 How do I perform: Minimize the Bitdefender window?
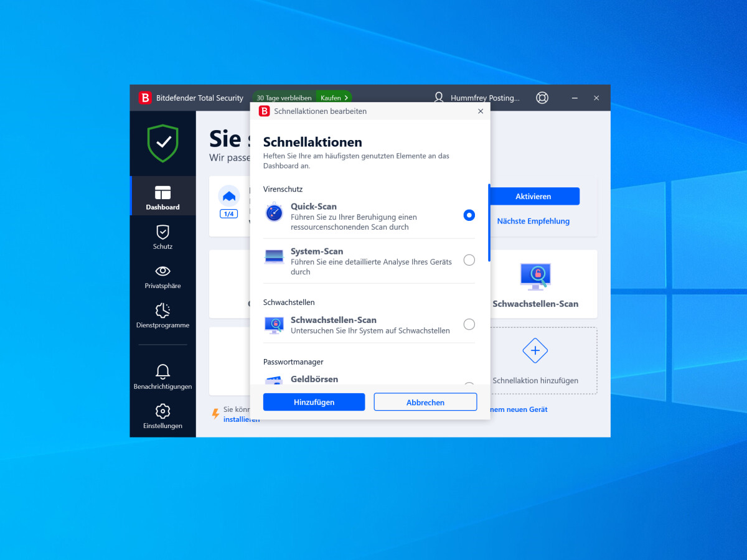click(573, 98)
